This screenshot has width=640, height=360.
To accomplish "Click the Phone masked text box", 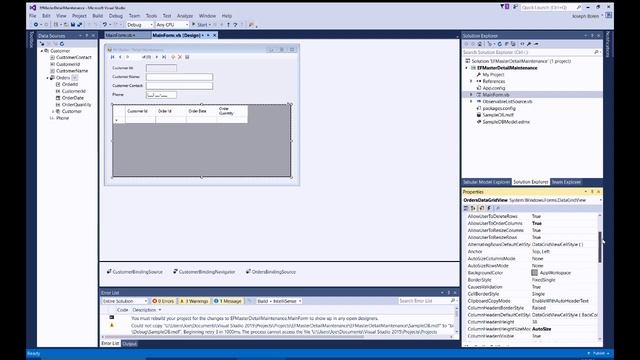I will pyautogui.click(x=161, y=95).
